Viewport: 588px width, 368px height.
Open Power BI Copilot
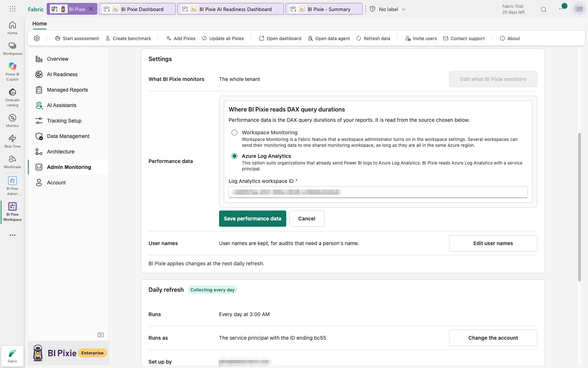[12, 71]
